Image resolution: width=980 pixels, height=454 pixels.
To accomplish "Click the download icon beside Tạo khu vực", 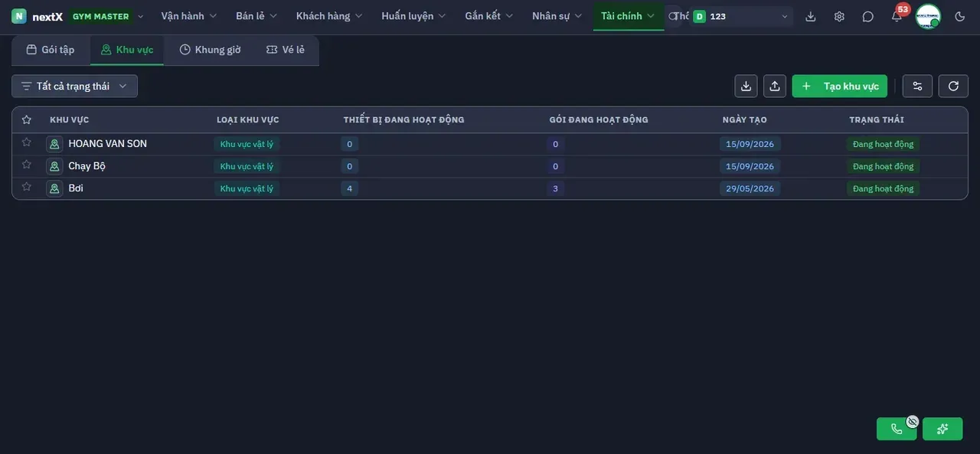I will [746, 86].
